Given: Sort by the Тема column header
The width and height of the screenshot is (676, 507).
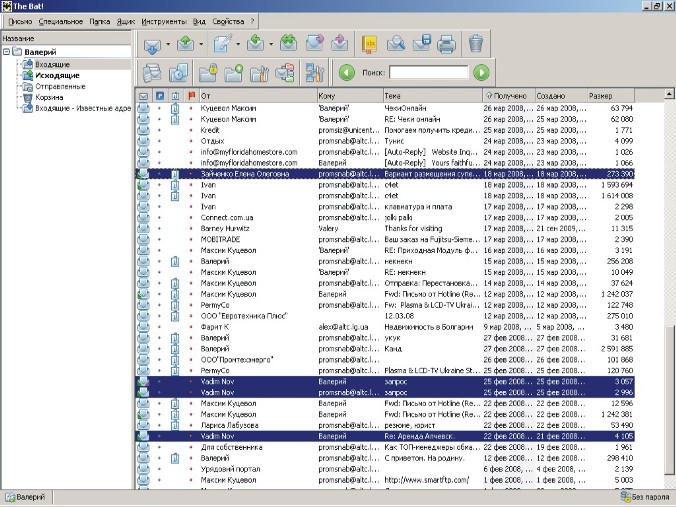Looking at the screenshot, I should coord(432,96).
